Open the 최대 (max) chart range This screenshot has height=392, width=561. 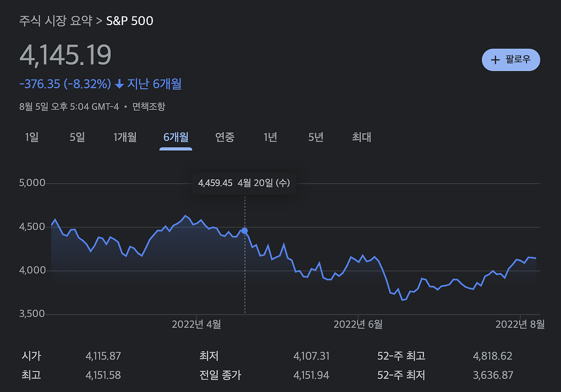tap(360, 137)
